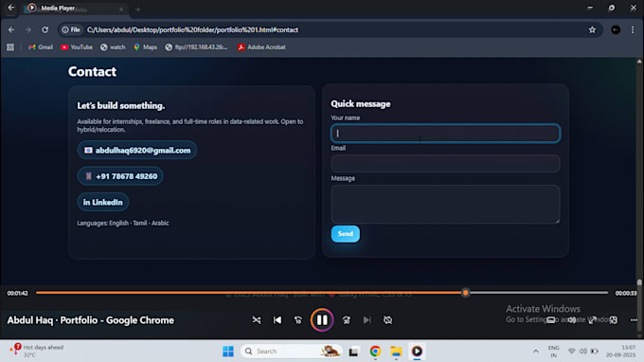Open the Chrome profile avatar
The image size is (644, 362).
[x=616, y=29]
